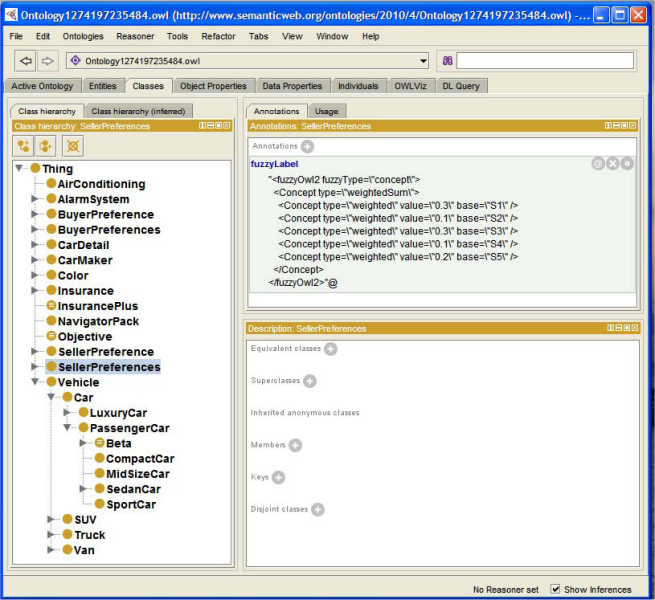Click the Delete selected class icon
The image size is (655, 600).
coord(73,146)
